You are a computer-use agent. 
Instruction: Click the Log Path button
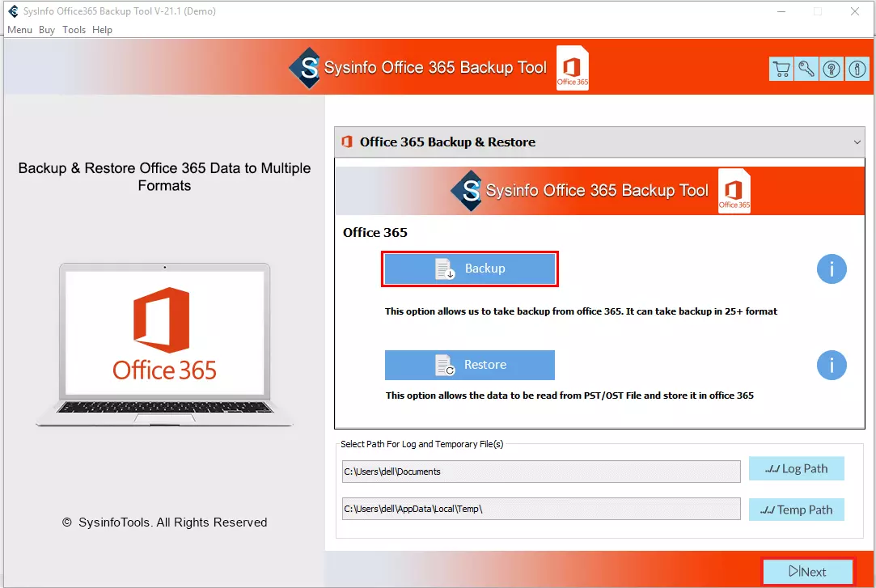click(x=796, y=468)
